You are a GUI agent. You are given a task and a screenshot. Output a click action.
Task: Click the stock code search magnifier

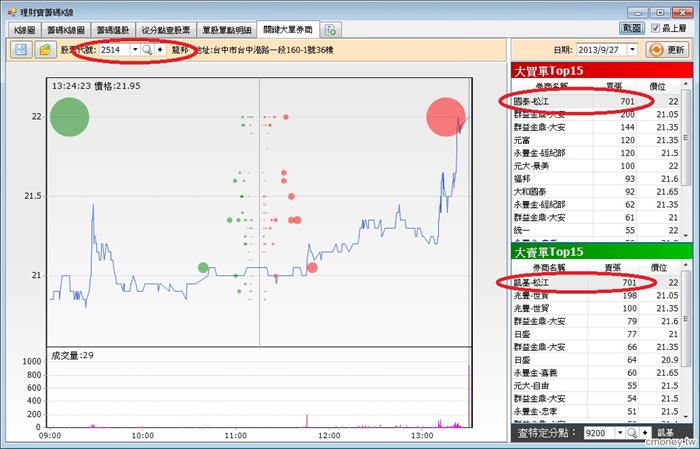(147, 50)
